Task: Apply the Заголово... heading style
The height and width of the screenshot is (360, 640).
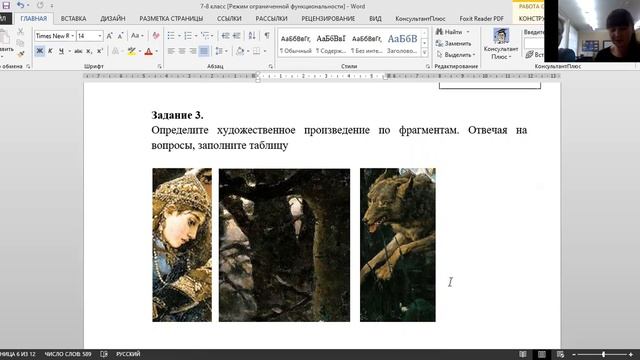Action: click(x=402, y=43)
